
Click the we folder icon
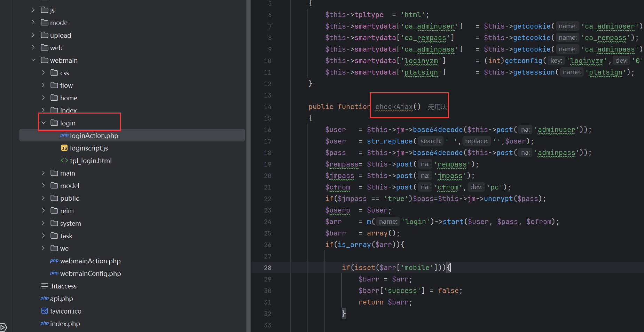point(54,248)
